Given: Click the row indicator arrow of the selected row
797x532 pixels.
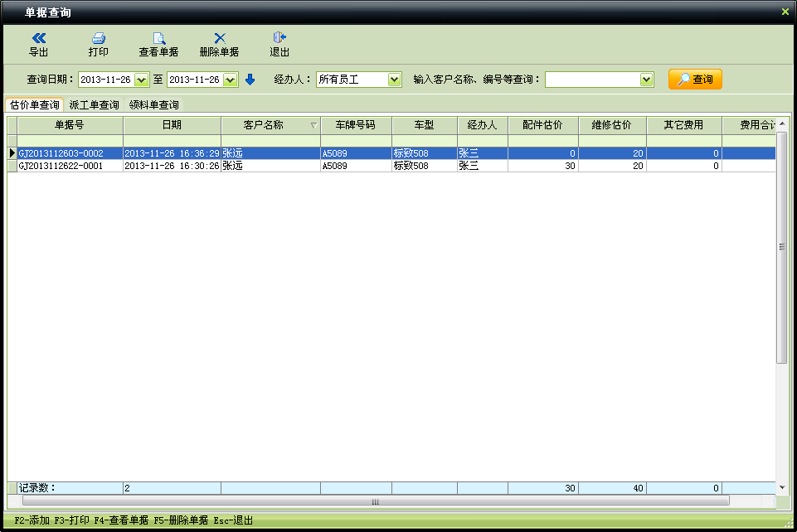Looking at the screenshot, I should click(x=12, y=153).
